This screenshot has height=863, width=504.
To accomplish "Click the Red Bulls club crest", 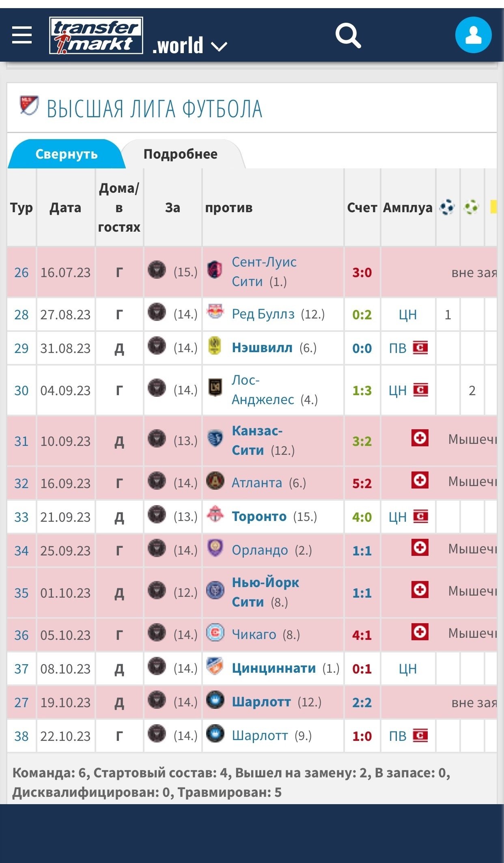I will pyautogui.click(x=215, y=312).
